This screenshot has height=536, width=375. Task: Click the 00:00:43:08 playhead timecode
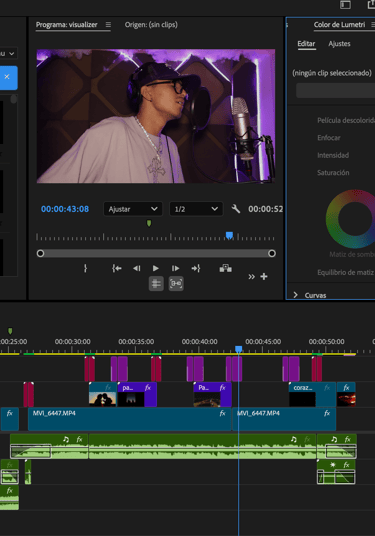coord(65,209)
